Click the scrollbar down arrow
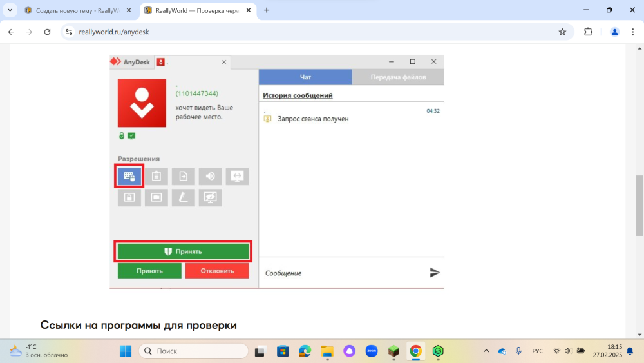The height and width of the screenshot is (363, 644). (x=639, y=335)
